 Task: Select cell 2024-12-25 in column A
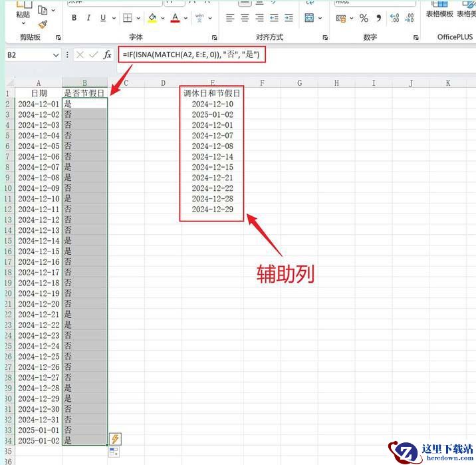(39, 357)
